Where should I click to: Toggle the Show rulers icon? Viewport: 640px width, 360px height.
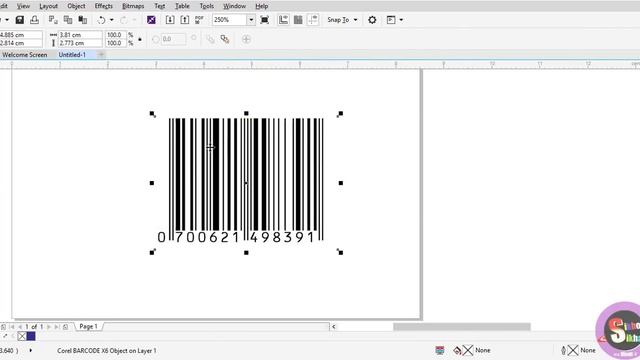click(x=283, y=20)
